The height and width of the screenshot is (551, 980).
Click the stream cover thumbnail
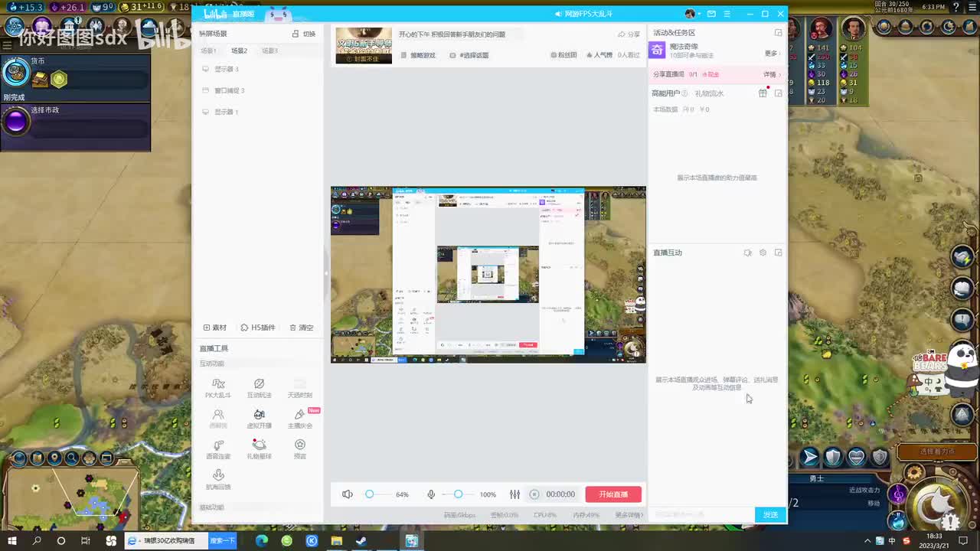pyautogui.click(x=364, y=45)
